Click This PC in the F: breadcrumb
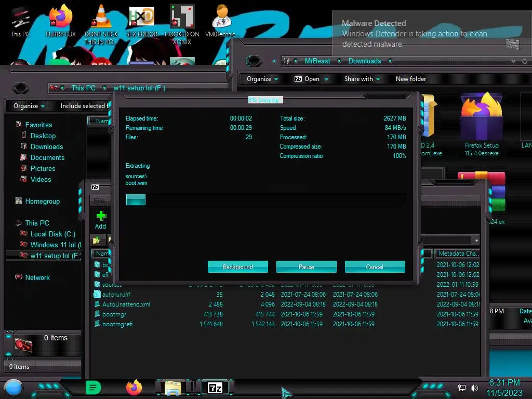The width and height of the screenshot is (532, 399). 83,88
